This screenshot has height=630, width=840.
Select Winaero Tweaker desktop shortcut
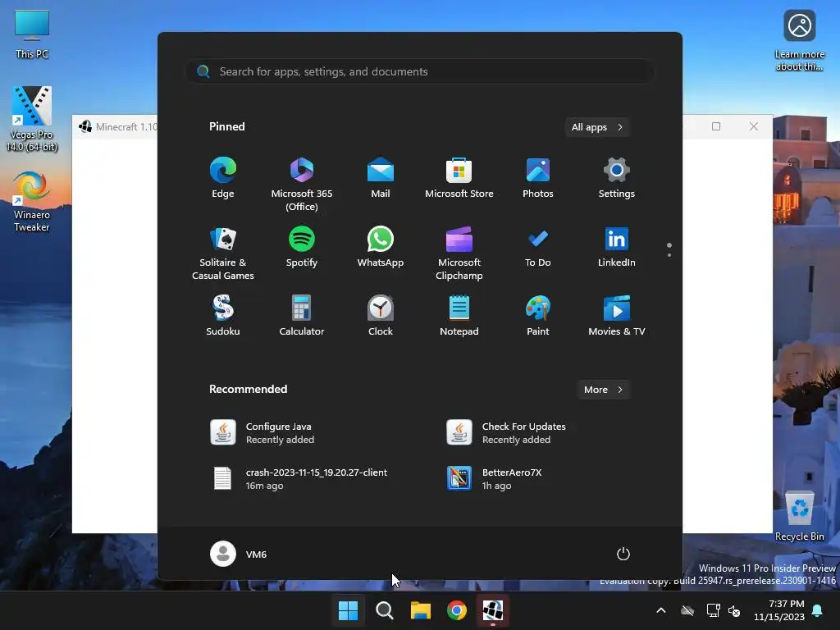[32, 202]
